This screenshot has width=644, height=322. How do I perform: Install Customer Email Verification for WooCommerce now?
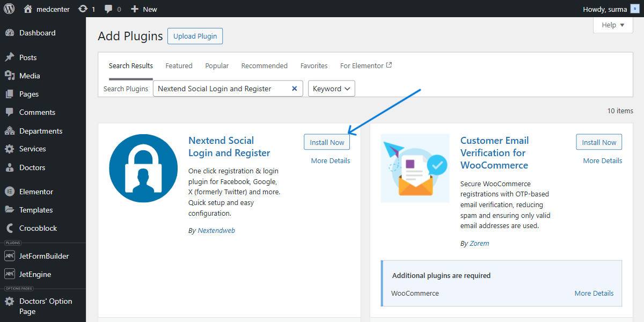[x=599, y=142]
